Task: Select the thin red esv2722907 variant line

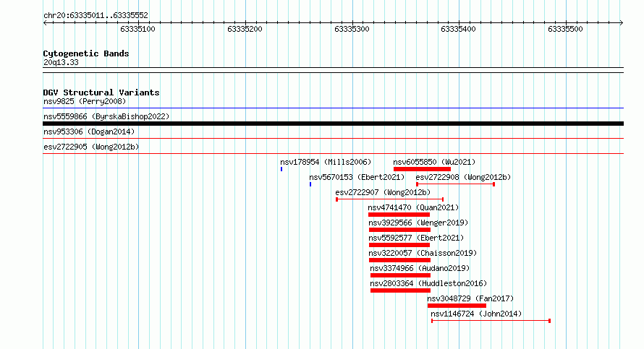Action: coord(390,199)
